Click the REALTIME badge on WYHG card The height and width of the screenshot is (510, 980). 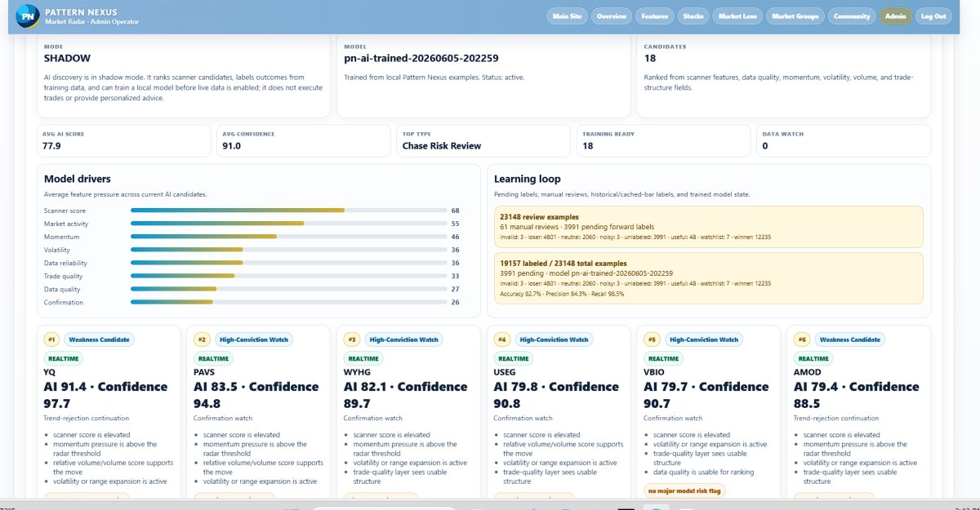pyautogui.click(x=363, y=358)
